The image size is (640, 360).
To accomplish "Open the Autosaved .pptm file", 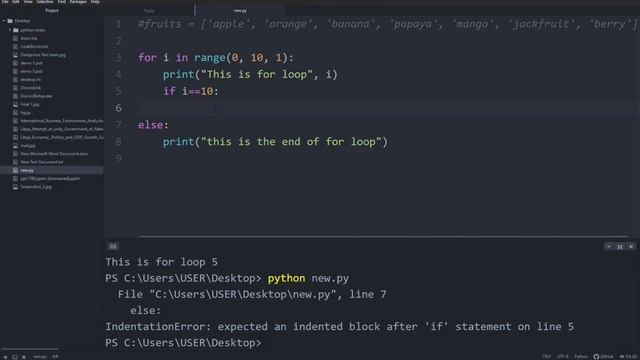I will pos(50,178).
